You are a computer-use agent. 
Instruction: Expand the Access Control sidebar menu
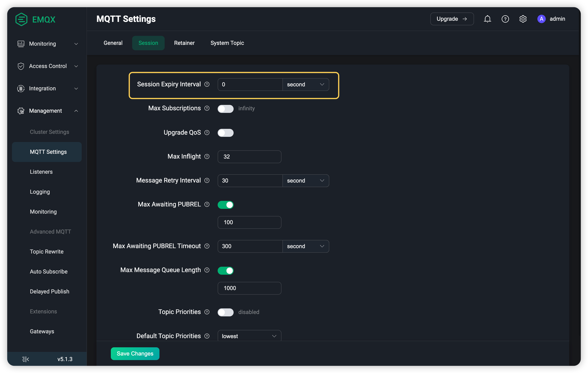(47, 66)
